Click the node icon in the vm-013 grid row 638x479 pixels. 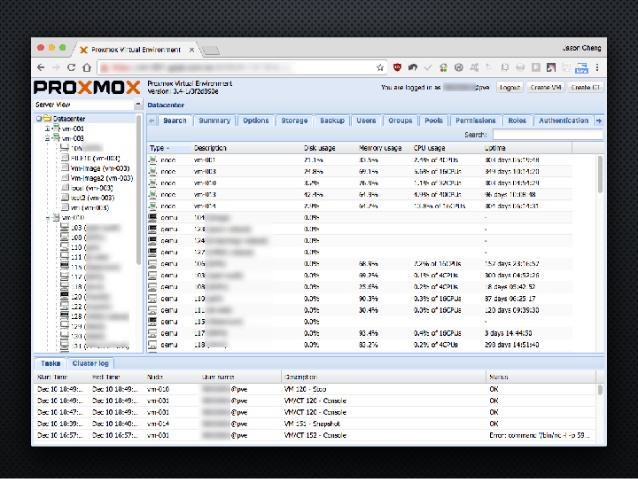coord(153,194)
